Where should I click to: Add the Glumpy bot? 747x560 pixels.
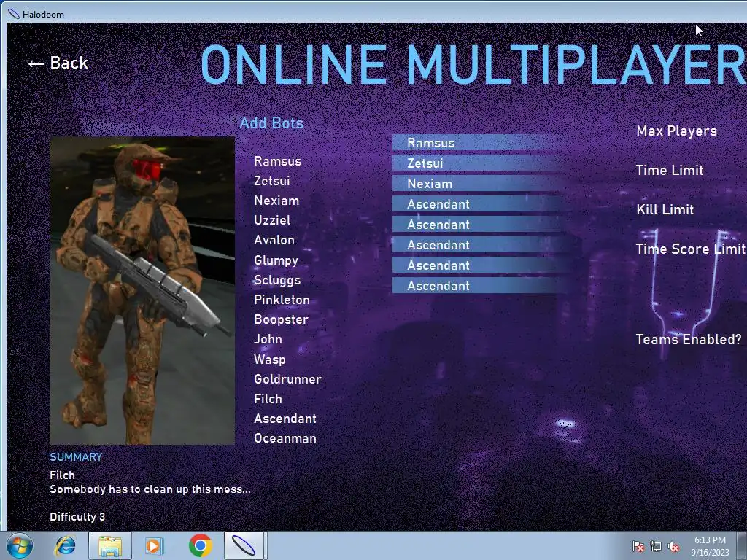[x=276, y=260]
